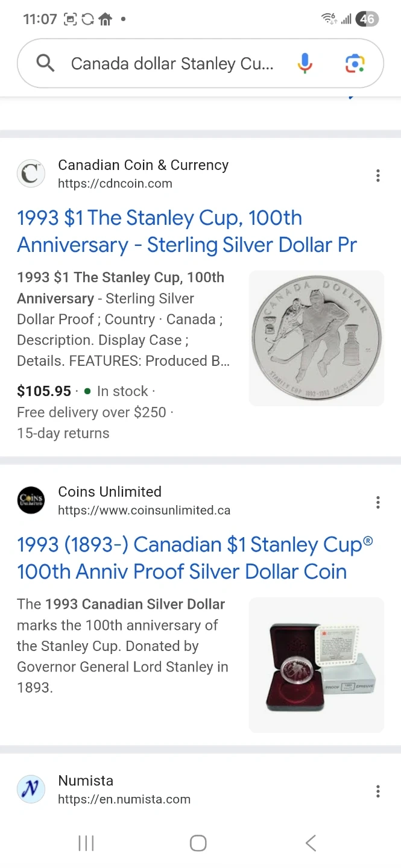Tap the https://cdncoin.com URL text

point(115,184)
